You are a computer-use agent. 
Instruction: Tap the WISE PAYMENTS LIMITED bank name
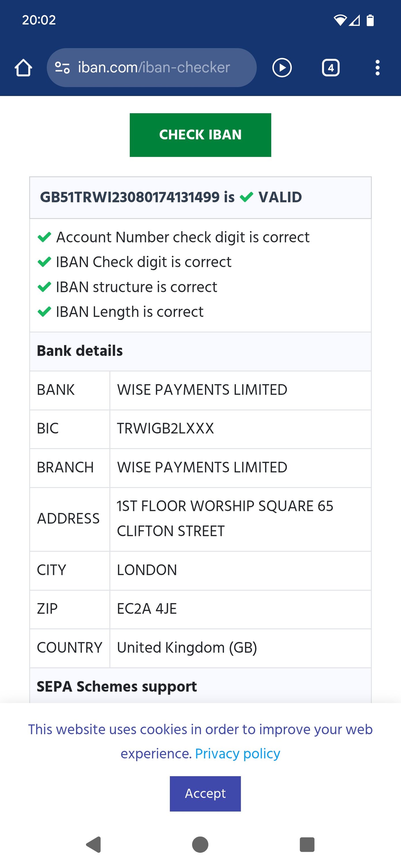click(202, 390)
